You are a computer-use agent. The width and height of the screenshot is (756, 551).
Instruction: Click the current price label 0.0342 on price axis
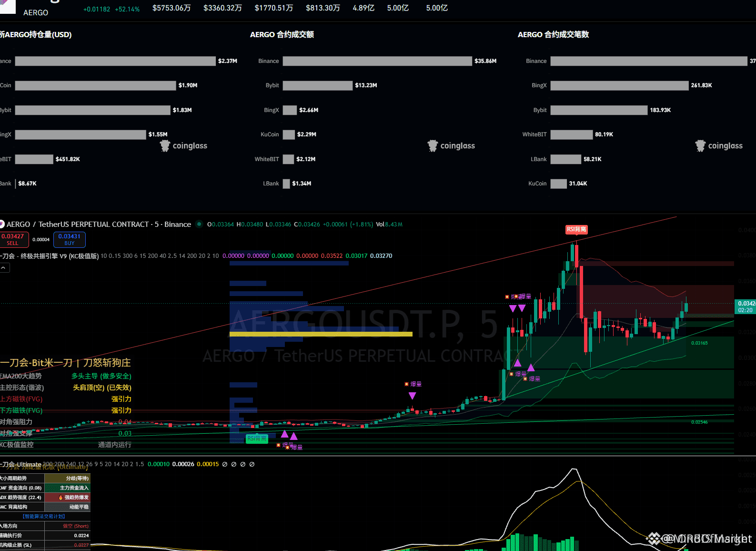(x=746, y=306)
